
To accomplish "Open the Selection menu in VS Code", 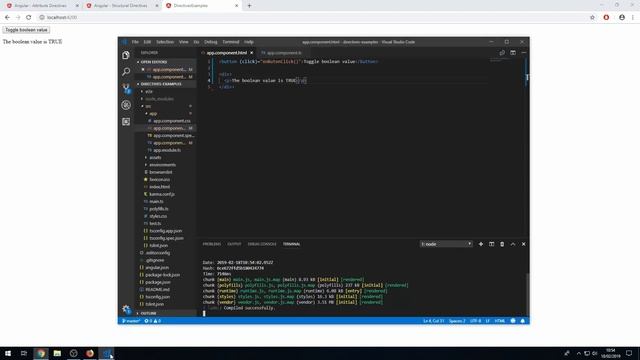I will [165, 42].
